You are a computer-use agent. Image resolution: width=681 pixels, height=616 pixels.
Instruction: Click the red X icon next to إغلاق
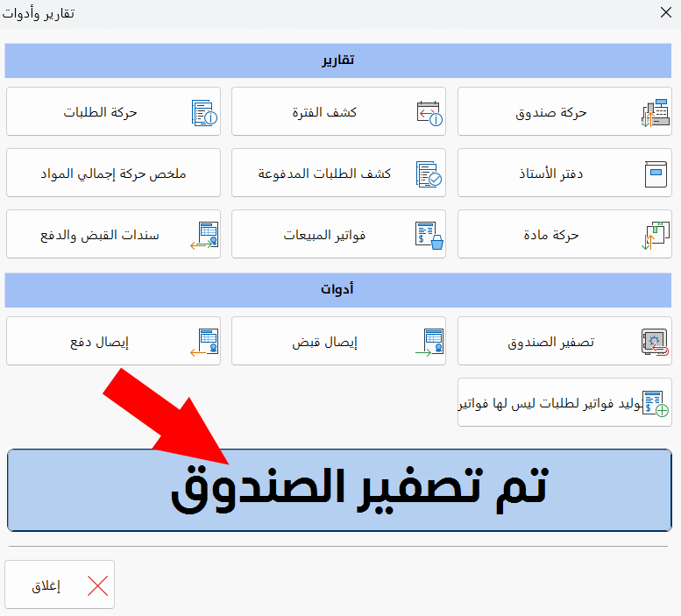coord(97,585)
